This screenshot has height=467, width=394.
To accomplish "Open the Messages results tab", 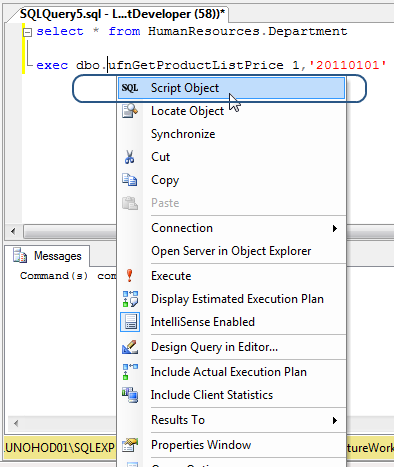I will click(x=47, y=256).
